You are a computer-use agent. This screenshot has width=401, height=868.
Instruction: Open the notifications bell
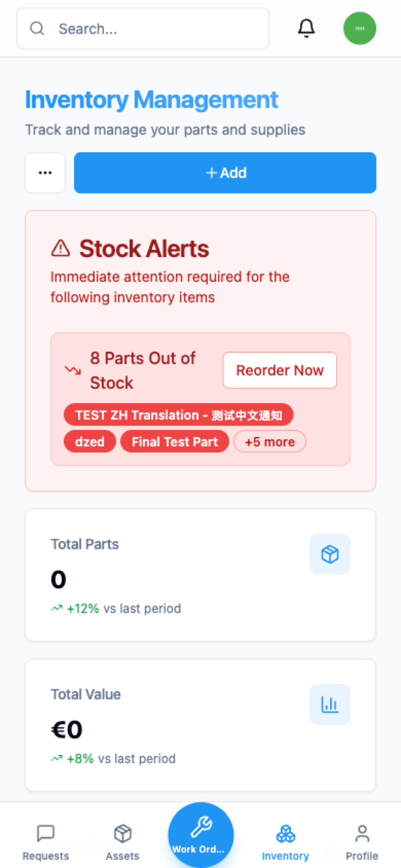pos(306,28)
